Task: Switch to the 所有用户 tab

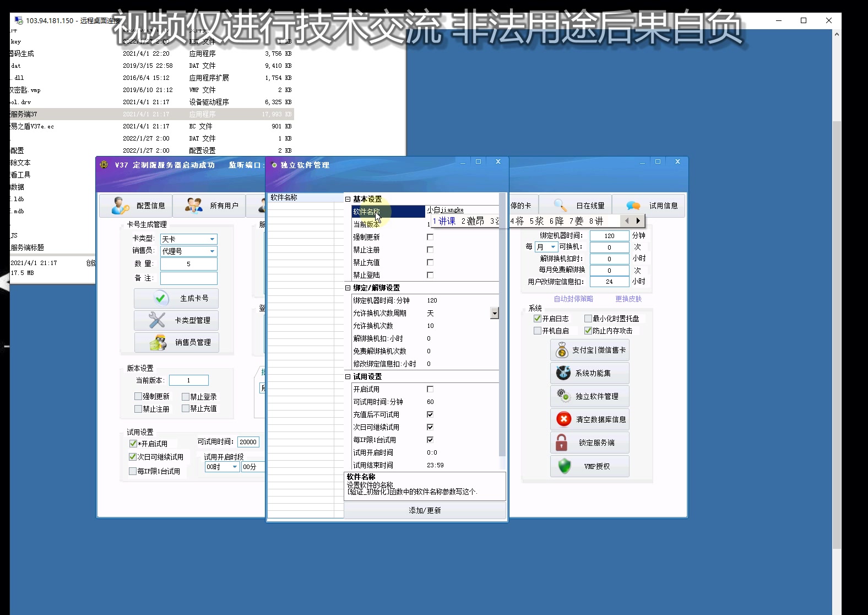Action: coord(209,206)
